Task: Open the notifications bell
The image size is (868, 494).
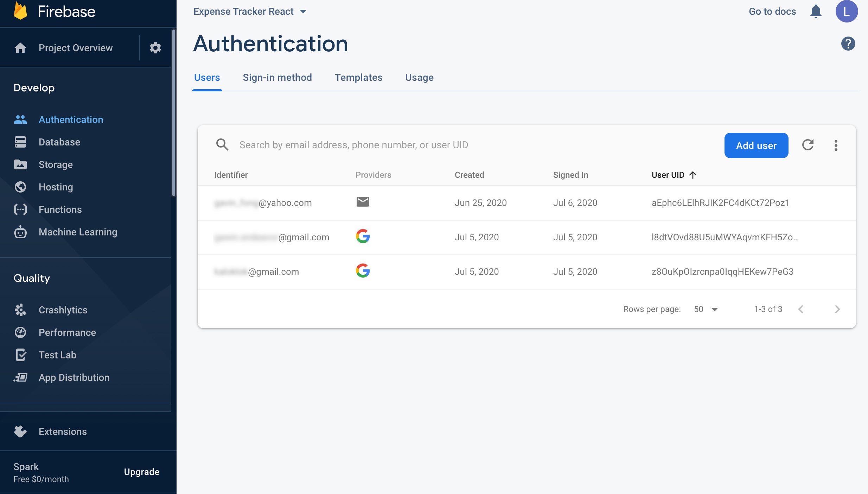Action: pos(816,12)
